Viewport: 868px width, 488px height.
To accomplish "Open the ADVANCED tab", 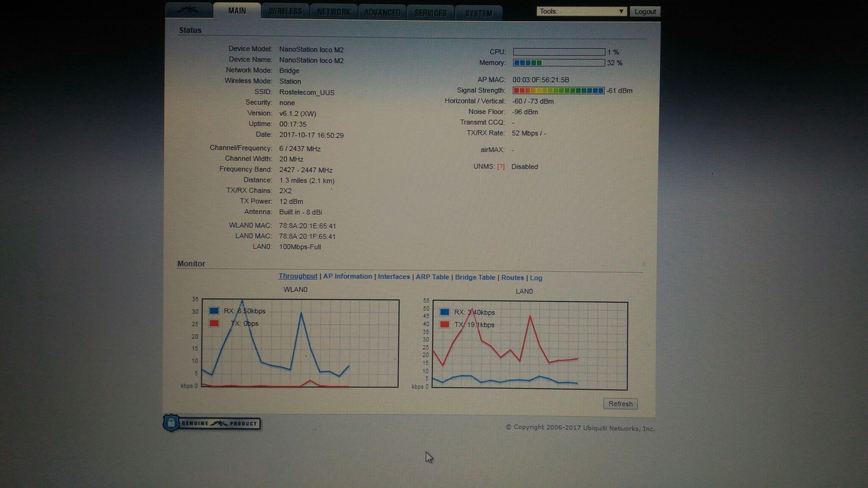I will pos(382,12).
